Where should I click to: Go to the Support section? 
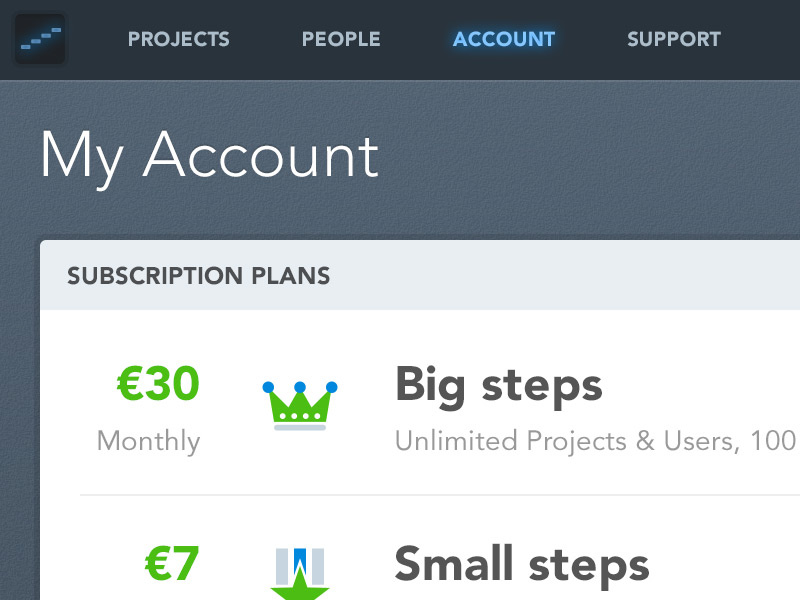673,40
